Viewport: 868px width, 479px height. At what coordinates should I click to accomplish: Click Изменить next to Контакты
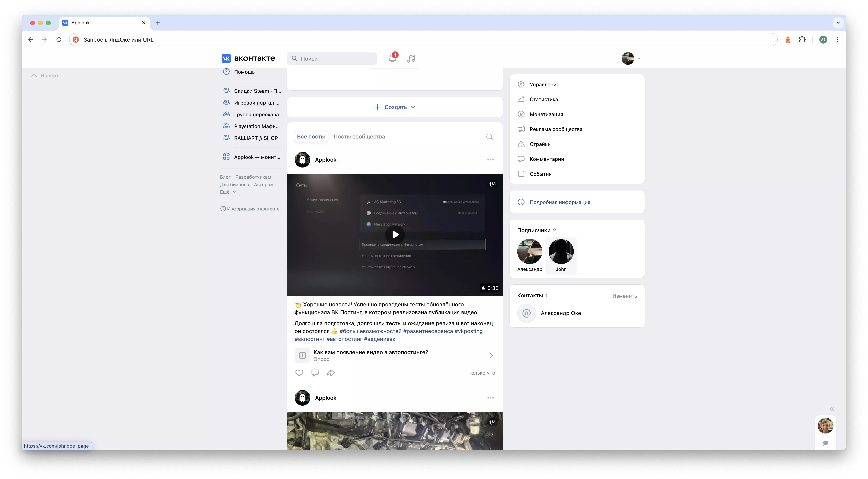[x=624, y=296]
